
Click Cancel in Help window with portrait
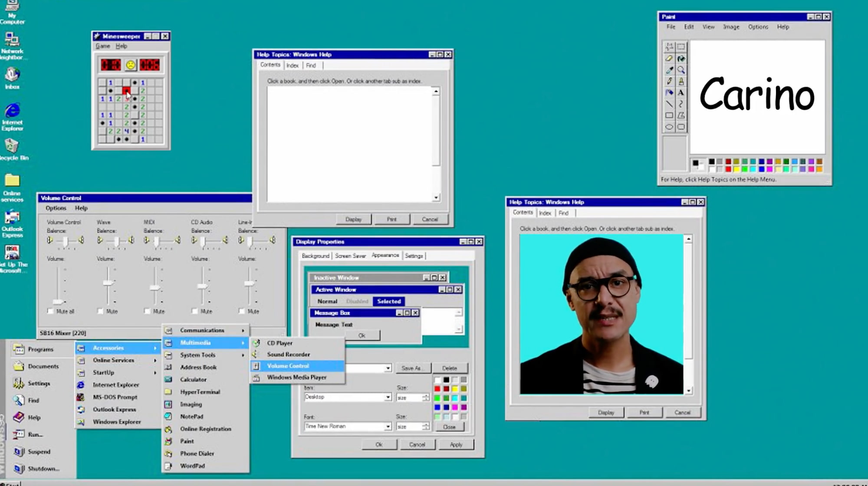(682, 413)
